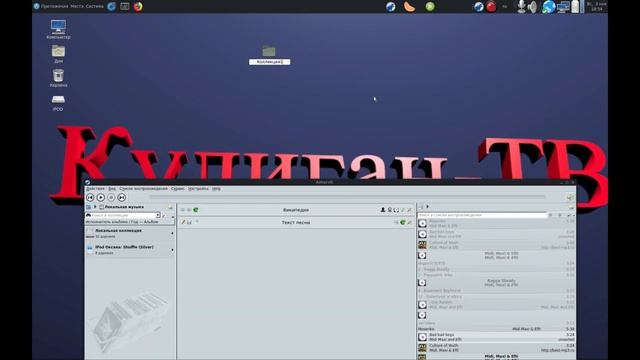The image size is (640, 360).
Task: Click the network monitors icon in the system tray
Action: 563,7
